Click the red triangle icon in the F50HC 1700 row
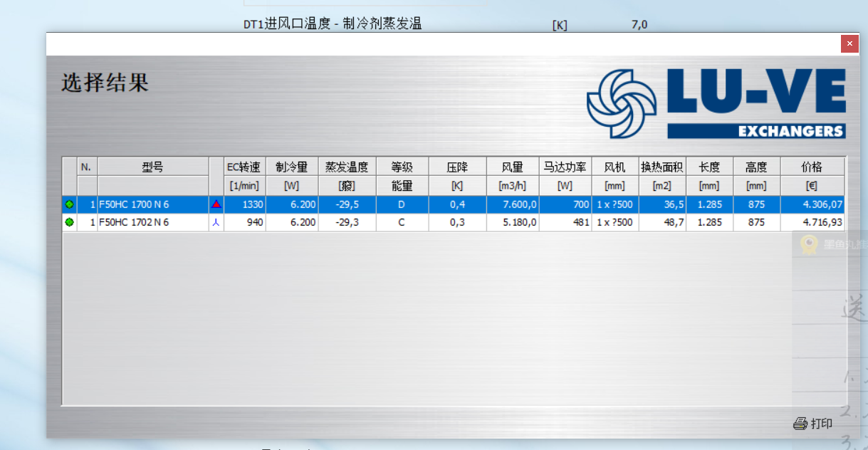 [x=216, y=204]
